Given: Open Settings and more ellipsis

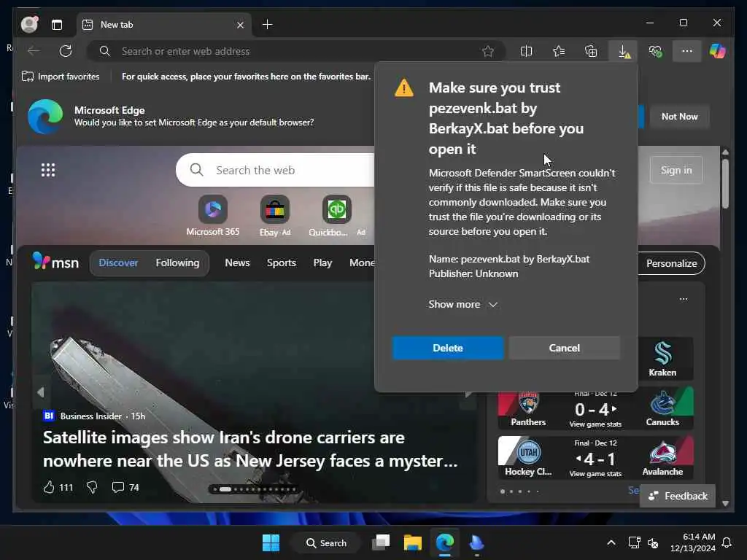Looking at the screenshot, I should [x=686, y=51].
